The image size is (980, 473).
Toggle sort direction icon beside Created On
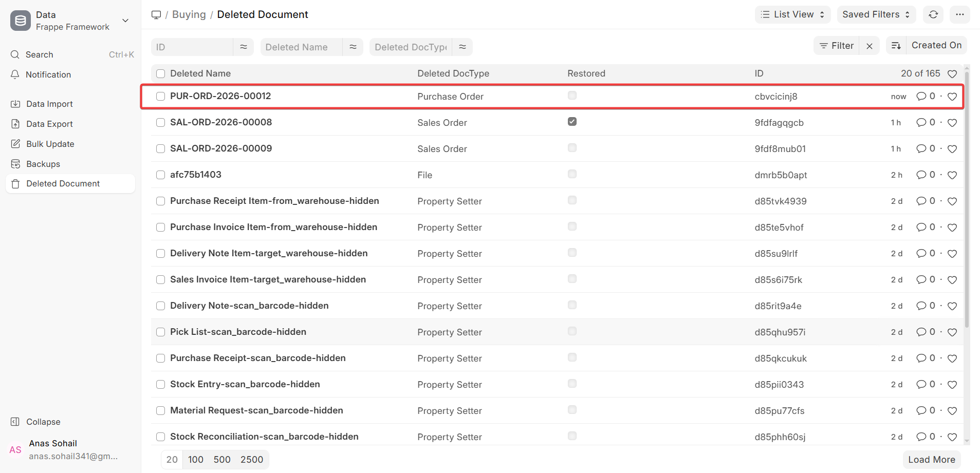point(896,46)
